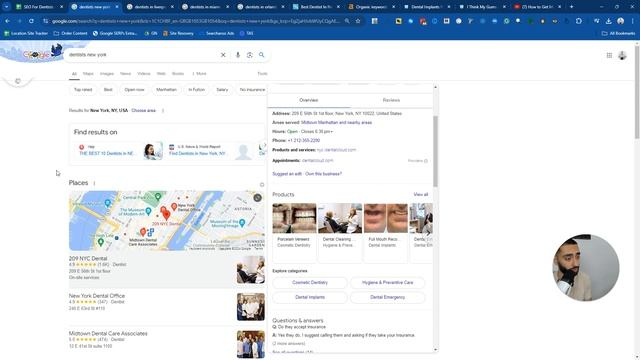Show more products with the right carousel arrow
The height and width of the screenshot is (360, 640).
click(x=428, y=233)
